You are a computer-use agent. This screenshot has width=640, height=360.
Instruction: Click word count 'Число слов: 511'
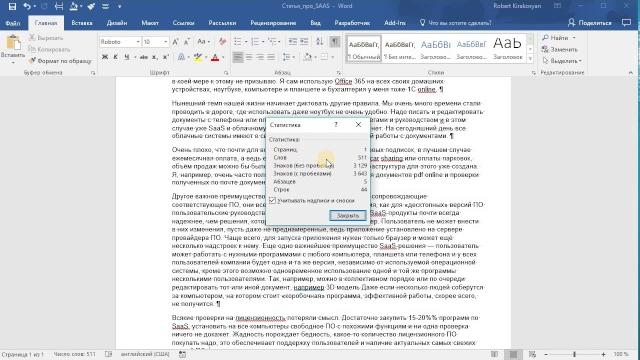click(74, 354)
